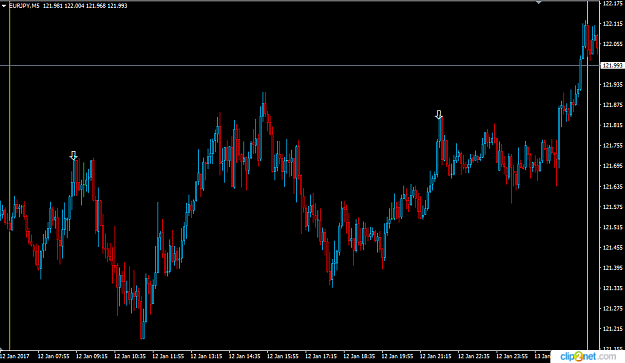
Task: Click the 121.275 price scale label
Action: [x=613, y=308]
